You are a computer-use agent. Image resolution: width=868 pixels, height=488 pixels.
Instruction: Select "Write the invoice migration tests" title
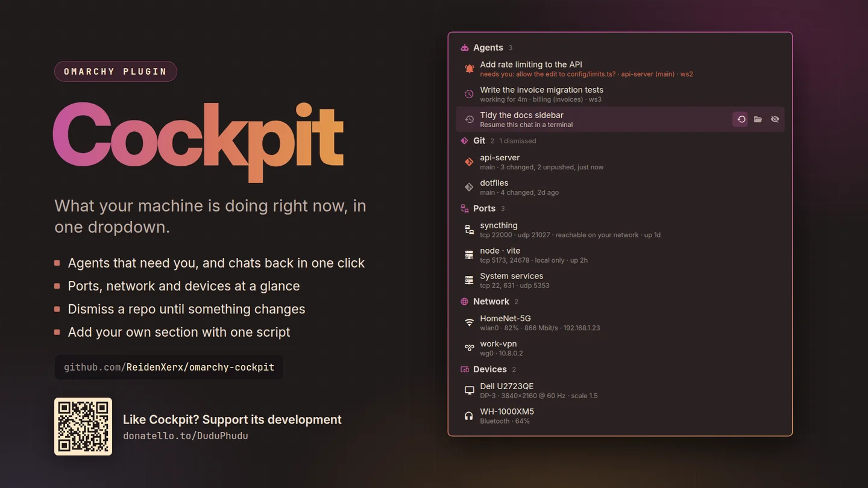tap(542, 90)
